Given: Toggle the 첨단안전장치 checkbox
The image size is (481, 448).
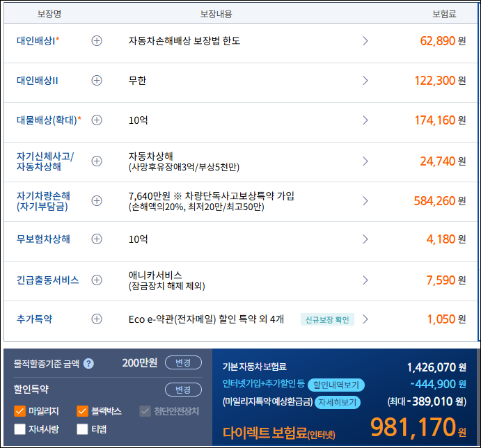Looking at the screenshot, I should click(x=145, y=411).
